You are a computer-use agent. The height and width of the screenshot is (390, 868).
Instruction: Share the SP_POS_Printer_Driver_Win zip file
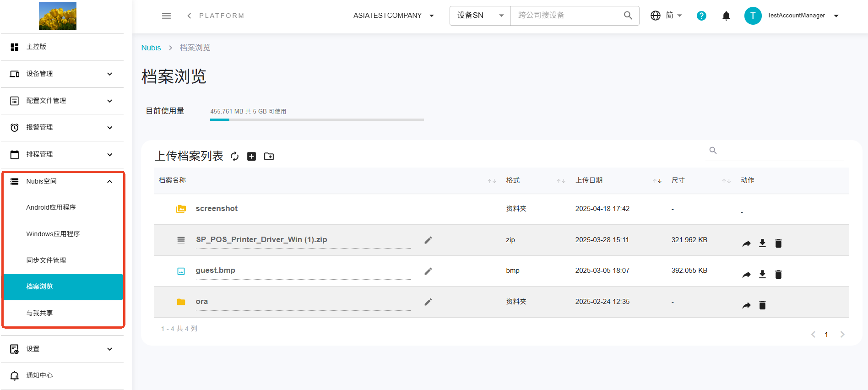746,244
